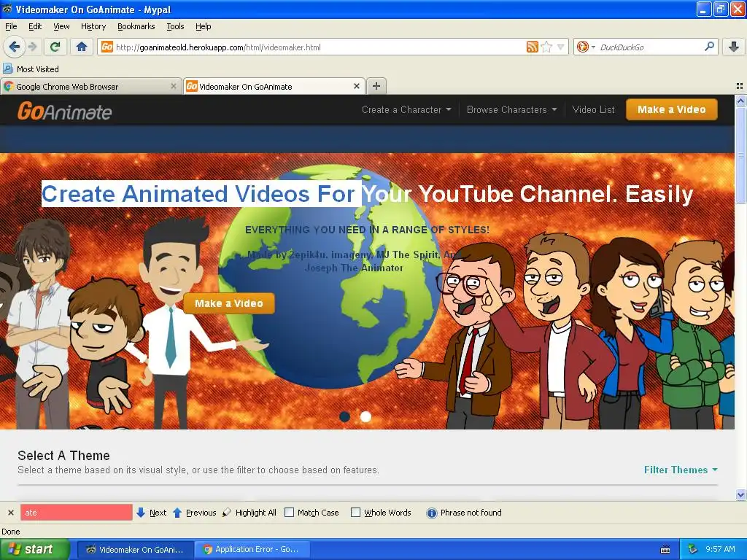747x560 pixels.
Task: Expand the Filter Themes dropdown
Action: [681, 470]
